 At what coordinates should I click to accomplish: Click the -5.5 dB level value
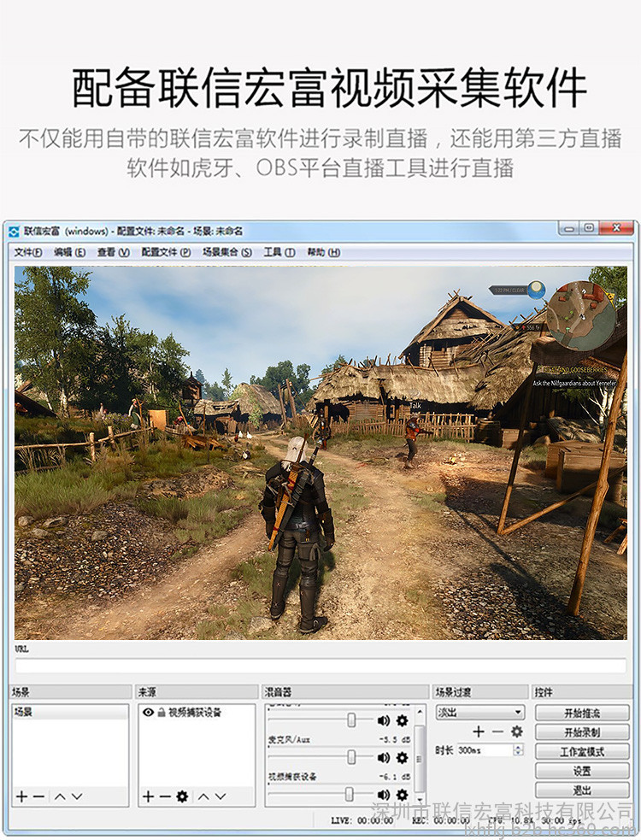coord(395,740)
